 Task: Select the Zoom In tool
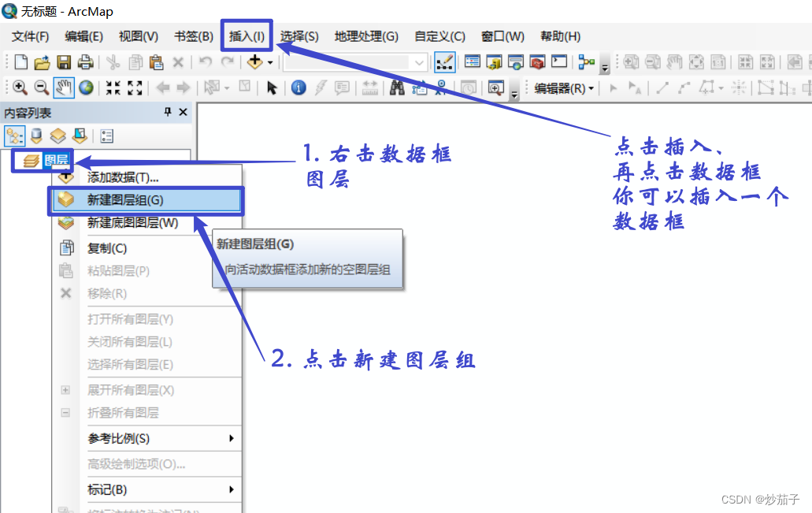pyautogui.click(x=20, y=87)
